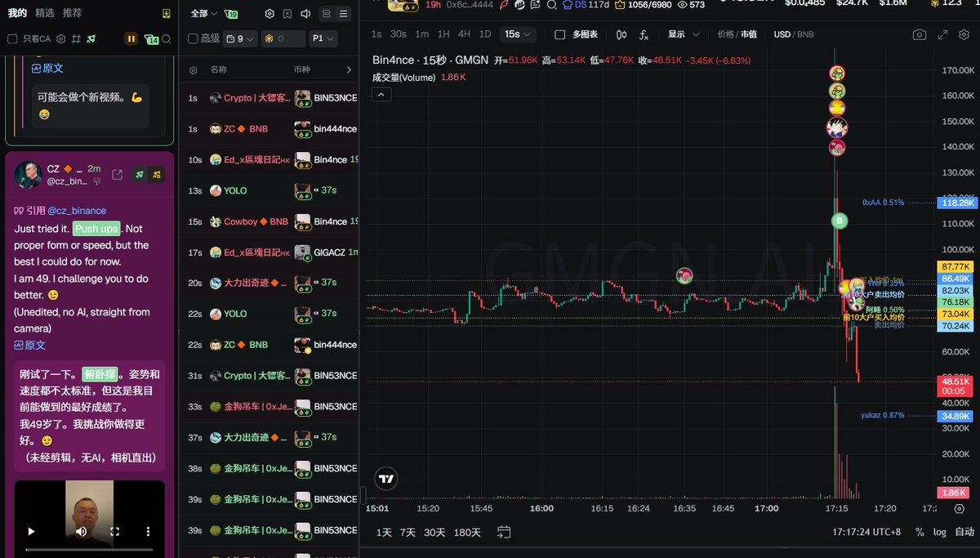
Task: Set chart range to 7天
Action: 408,532
